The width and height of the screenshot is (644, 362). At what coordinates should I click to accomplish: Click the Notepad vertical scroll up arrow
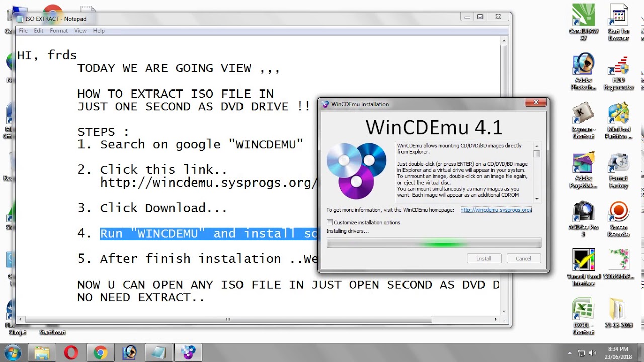click(504, 39)
